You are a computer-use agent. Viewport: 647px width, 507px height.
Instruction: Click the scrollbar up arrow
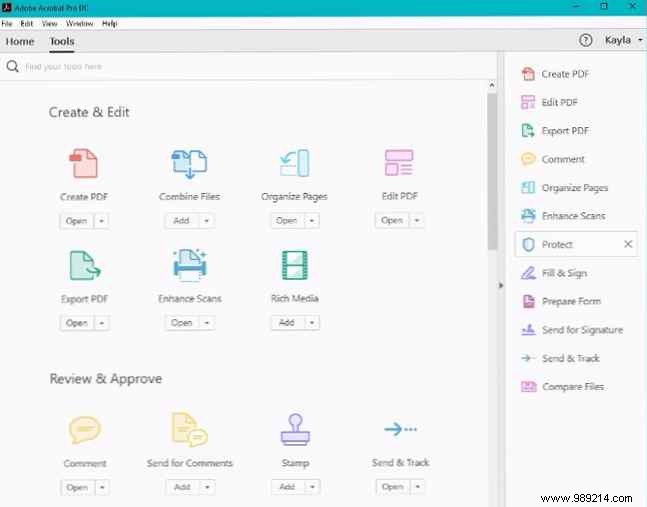(x=492, y=85)
